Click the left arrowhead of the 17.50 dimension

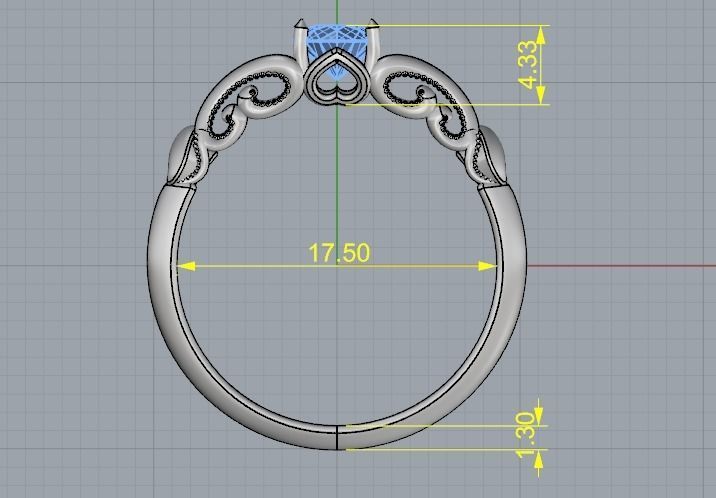tap(186, 266)
